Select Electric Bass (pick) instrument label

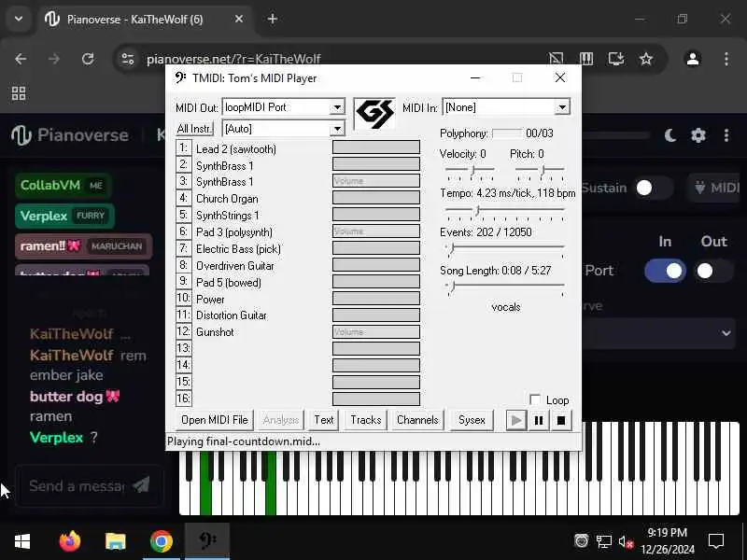coord(238,249)
